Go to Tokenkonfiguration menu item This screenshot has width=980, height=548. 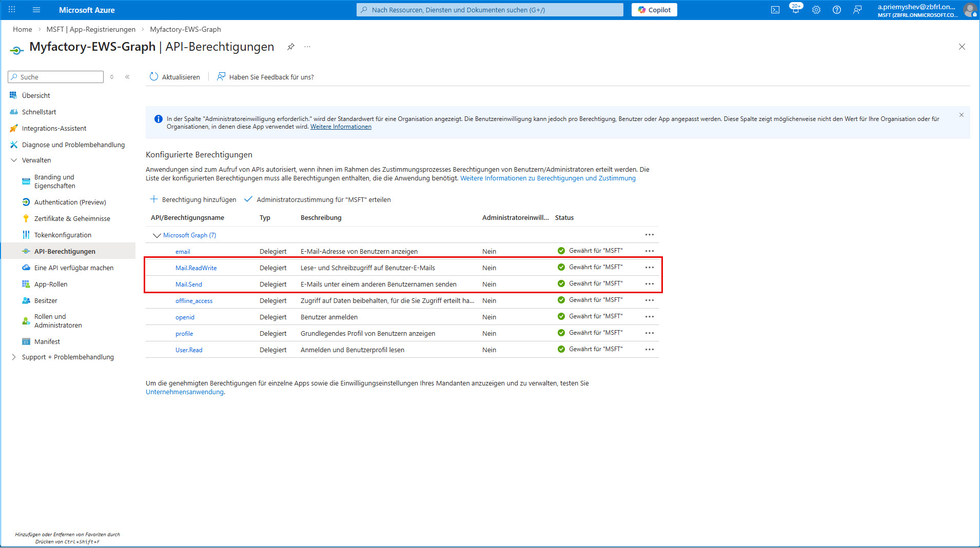tap(63, 235)
